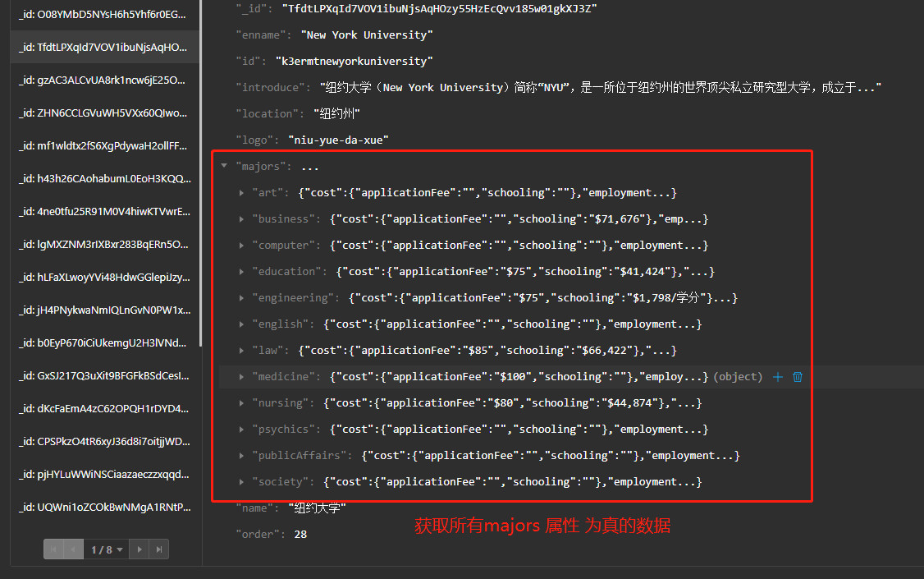This screenshot has height=579, width=924.
Task: Expand the law field
Action: click(241, 350)
